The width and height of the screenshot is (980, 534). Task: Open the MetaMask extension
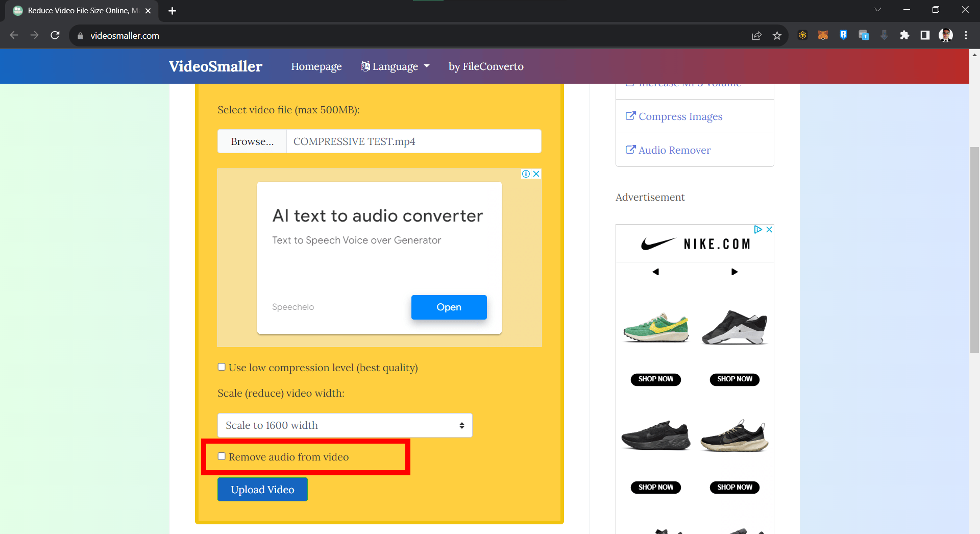coord(823,35)
